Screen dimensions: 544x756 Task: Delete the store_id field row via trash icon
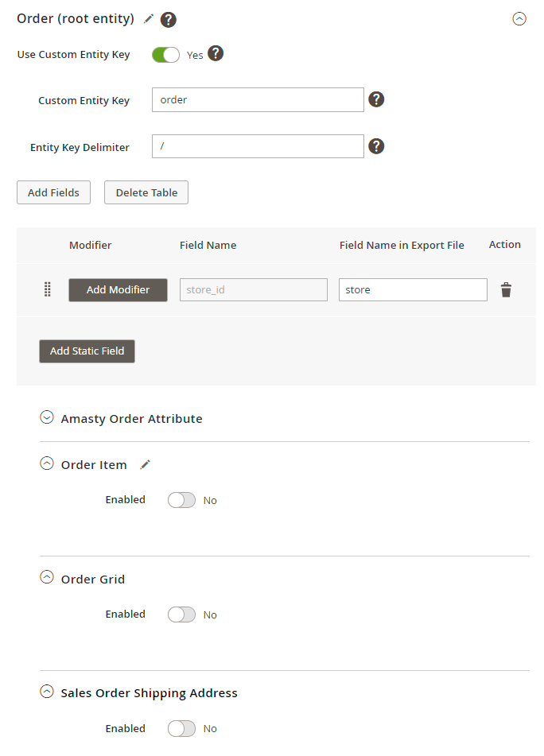click(506, 290)
